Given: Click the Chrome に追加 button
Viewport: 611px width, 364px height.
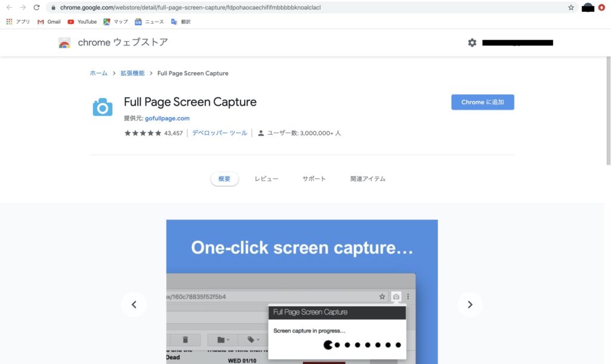Looking at the screenshot, I should (483, 102).
